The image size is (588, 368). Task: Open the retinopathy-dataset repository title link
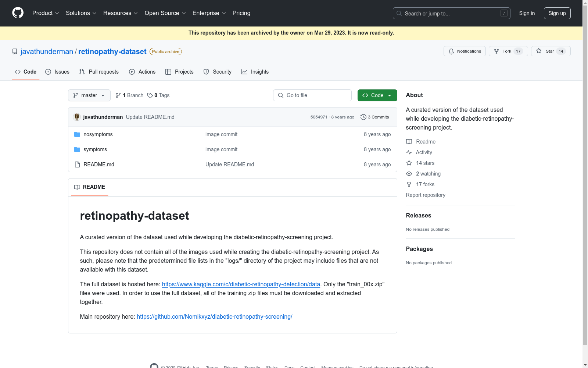pyautogui.click(x=112, y=52)
